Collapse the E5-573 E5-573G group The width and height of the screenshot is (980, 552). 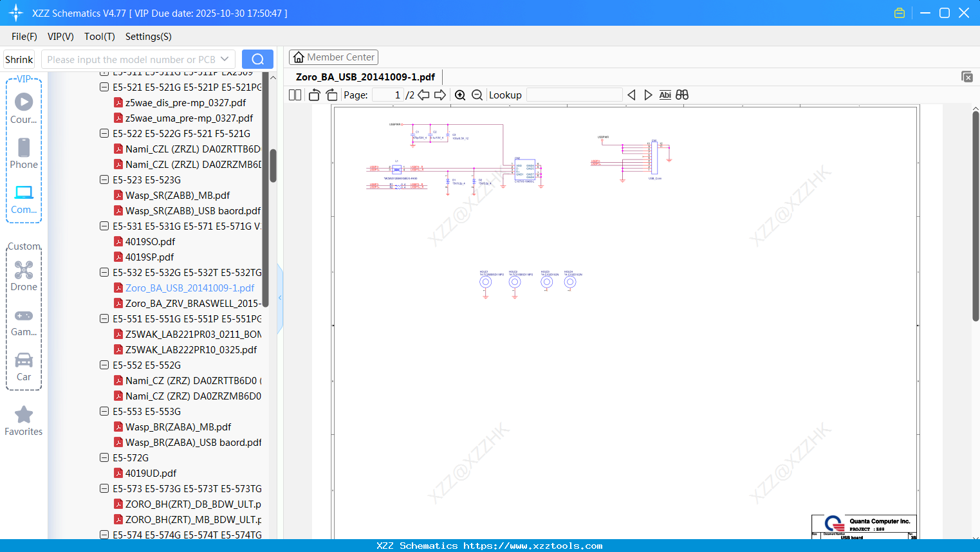tap(104, 488)
